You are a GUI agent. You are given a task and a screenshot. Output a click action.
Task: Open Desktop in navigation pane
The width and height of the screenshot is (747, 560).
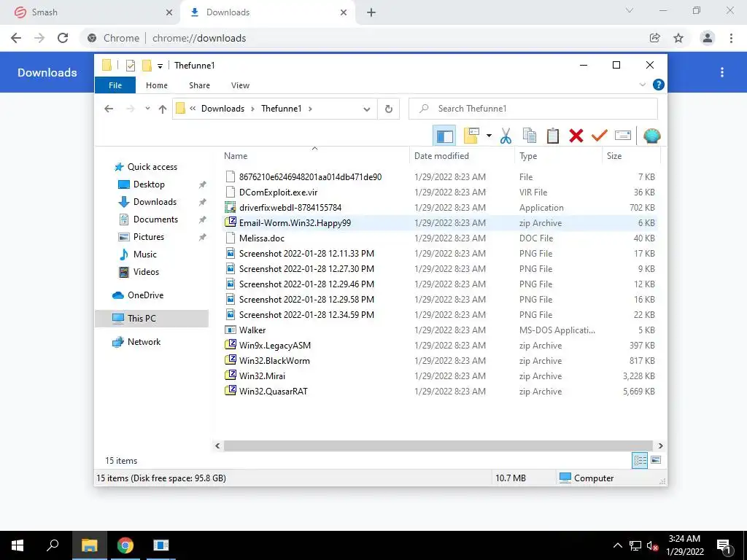click(149, 184)
